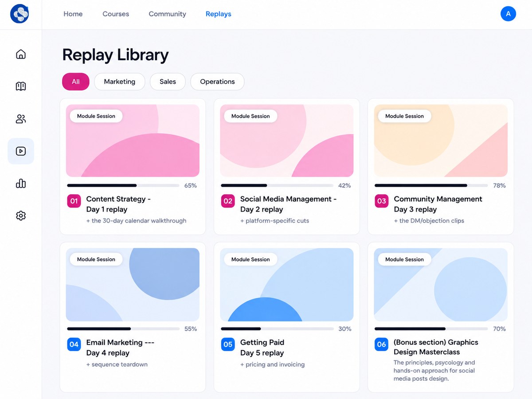
Task: Open the people community icon in sidebar
Action: click(x=21, y=119)
